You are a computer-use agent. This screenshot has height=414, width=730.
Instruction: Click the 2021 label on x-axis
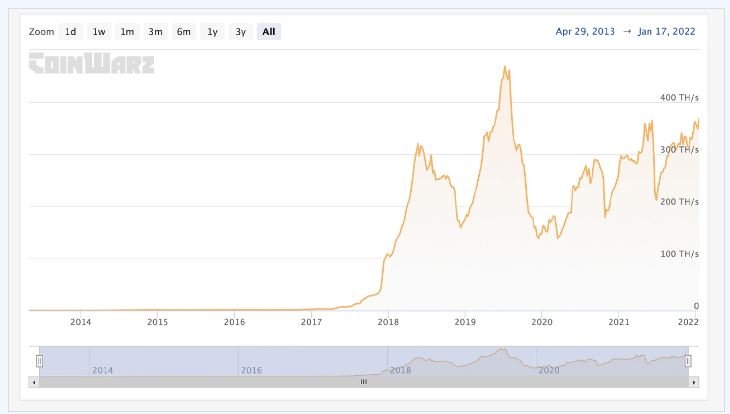click(619, 322)
